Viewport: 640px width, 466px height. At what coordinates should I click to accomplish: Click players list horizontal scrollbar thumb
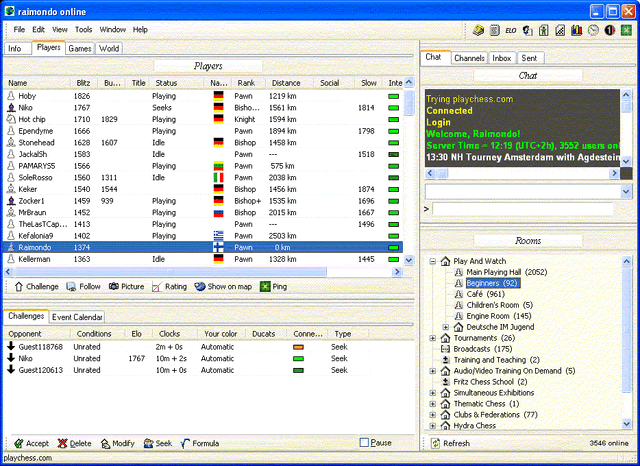click(171, 272)
